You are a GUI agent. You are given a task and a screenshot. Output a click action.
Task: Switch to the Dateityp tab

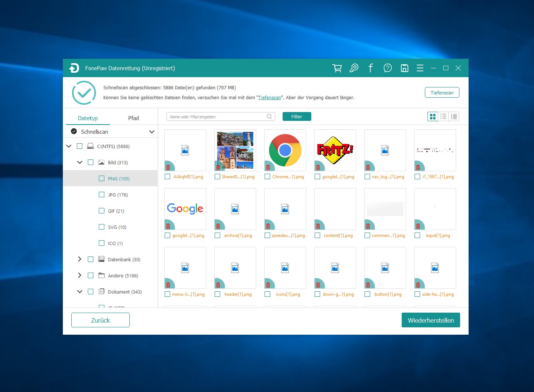pos(88,118)
